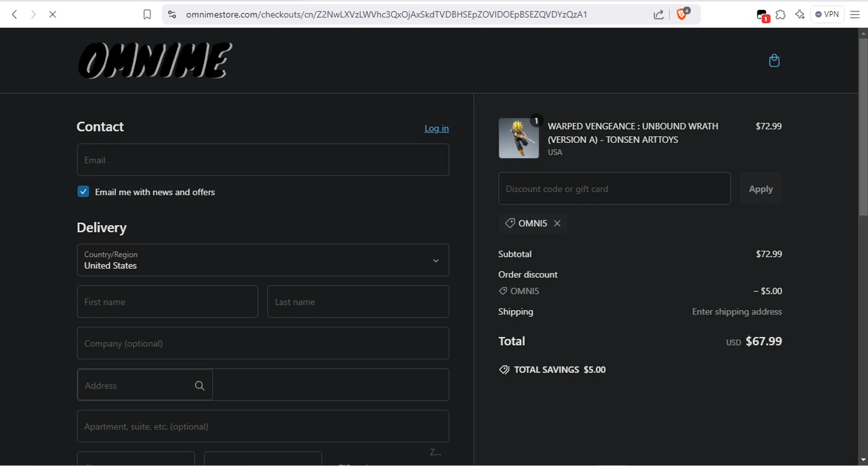This screenshot has width=868, height=466.
Task: Open the shopping bag cart icon
Action: [x=774, y=61]
